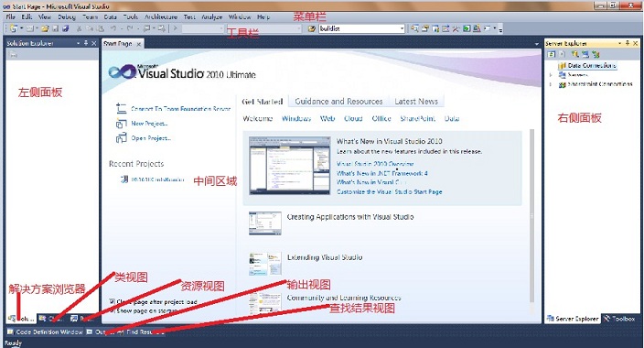Screen dimensions: 644x348
Task: Select the SharePoint category link
Action: click(417, 118)
